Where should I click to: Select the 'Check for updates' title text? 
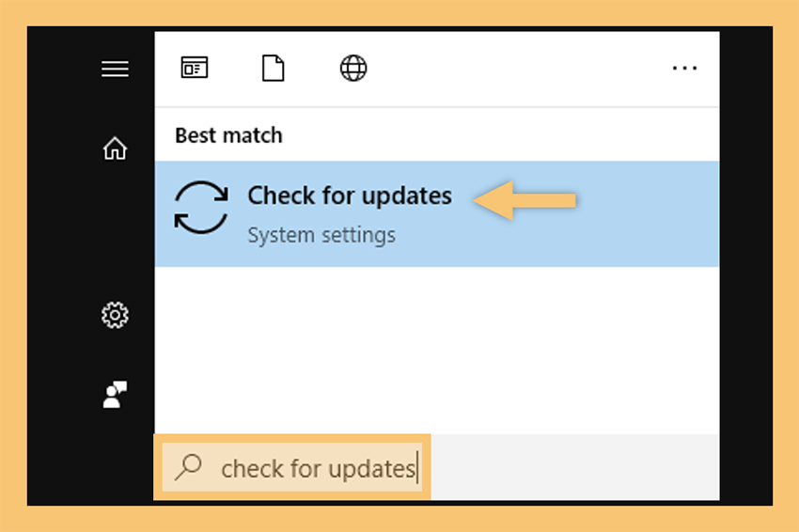pyautogui.click(x=350, y=196)
